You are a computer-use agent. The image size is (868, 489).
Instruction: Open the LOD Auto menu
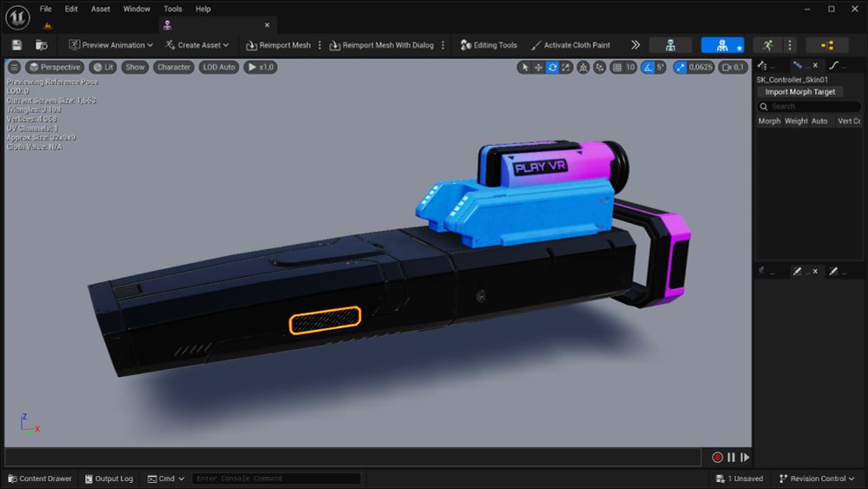pyautogui.click(x=219, y=67)
